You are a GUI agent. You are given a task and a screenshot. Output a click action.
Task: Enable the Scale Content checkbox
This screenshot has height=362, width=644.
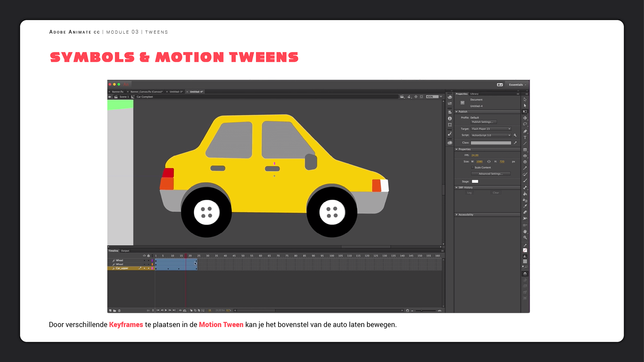coord(473,168)
